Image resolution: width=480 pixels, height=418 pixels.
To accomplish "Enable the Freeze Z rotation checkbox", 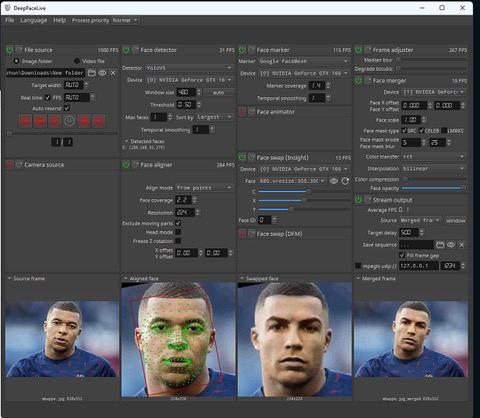I will (x=178, y=240).
